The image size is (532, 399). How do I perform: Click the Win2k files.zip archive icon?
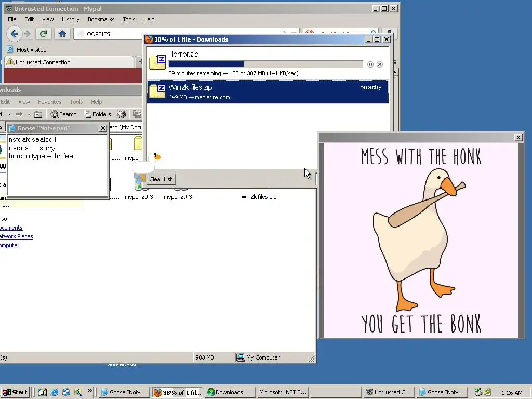click(157, 91)
